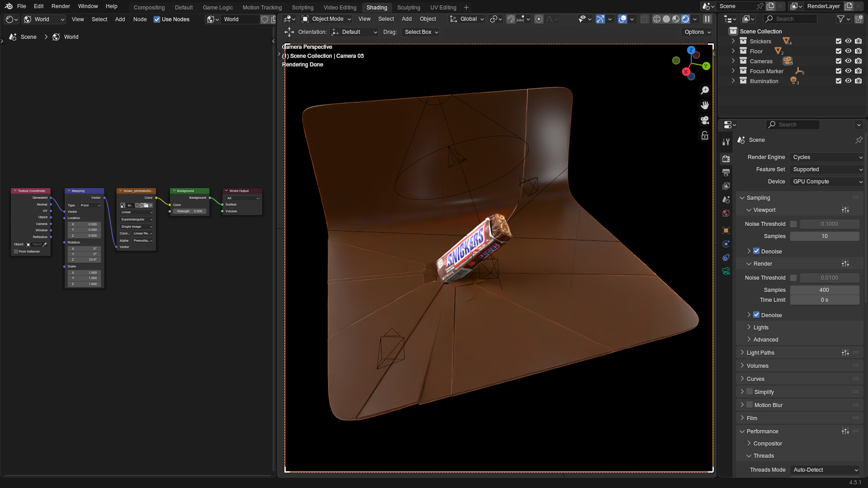Toggle gizmo visibility in viewport header
Screen dimensions: 868x488
[600, 19]
